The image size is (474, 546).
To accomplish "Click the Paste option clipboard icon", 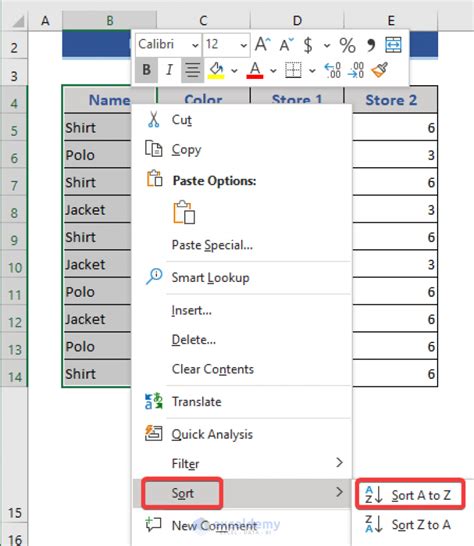I will [184, 212].
